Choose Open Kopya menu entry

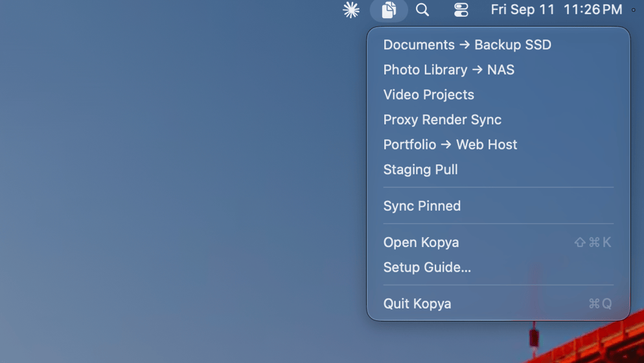click(x=498, y=242)
